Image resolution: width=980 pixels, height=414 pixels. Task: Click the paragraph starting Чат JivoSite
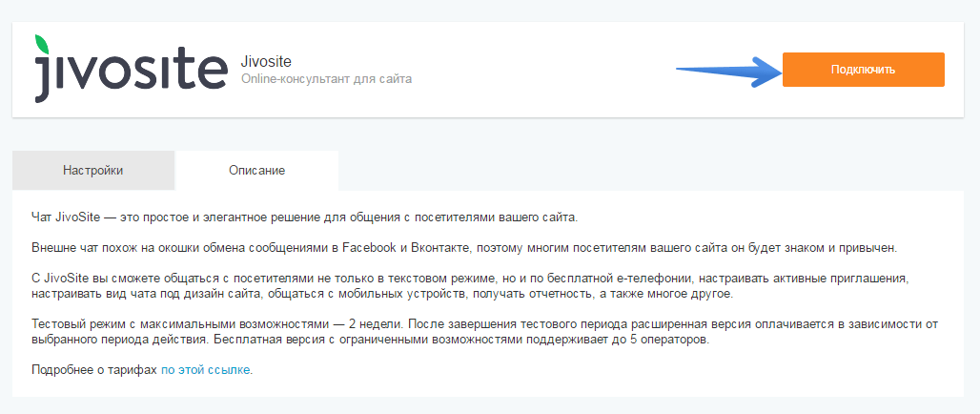(x=304, y=217)
